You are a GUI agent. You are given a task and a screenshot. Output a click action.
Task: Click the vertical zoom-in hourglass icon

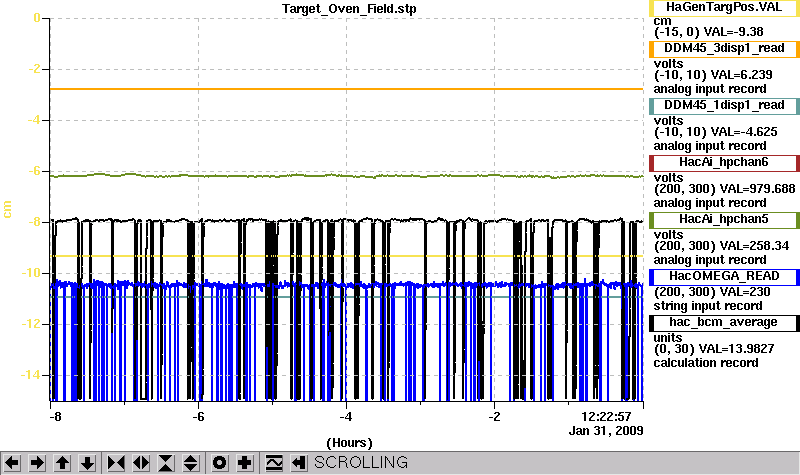click(166, 463)
